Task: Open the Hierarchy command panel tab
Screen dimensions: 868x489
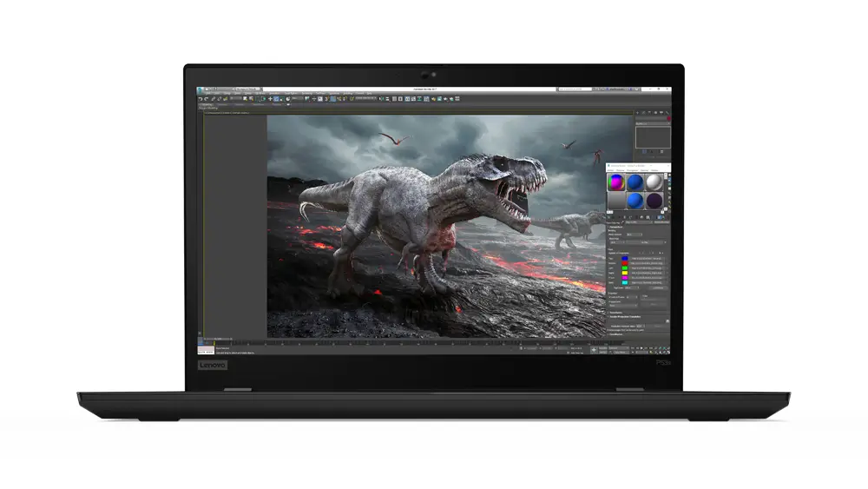Action: tap(649, 113)
